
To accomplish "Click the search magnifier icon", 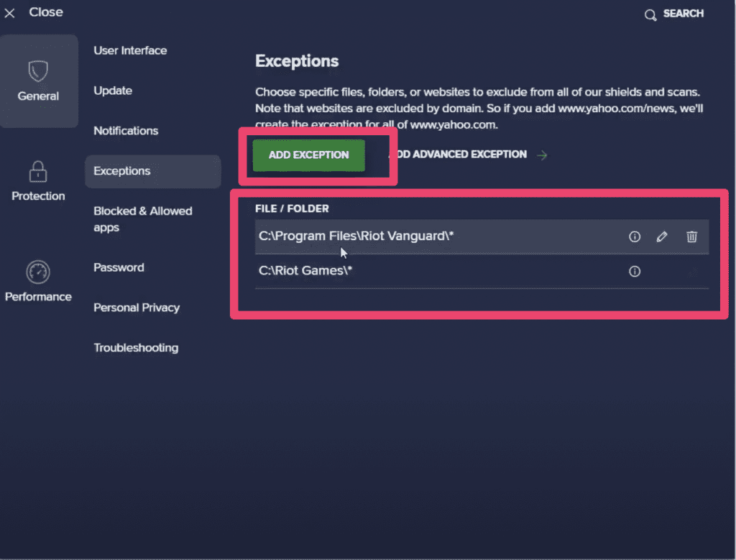I will [x=650, y=15].
